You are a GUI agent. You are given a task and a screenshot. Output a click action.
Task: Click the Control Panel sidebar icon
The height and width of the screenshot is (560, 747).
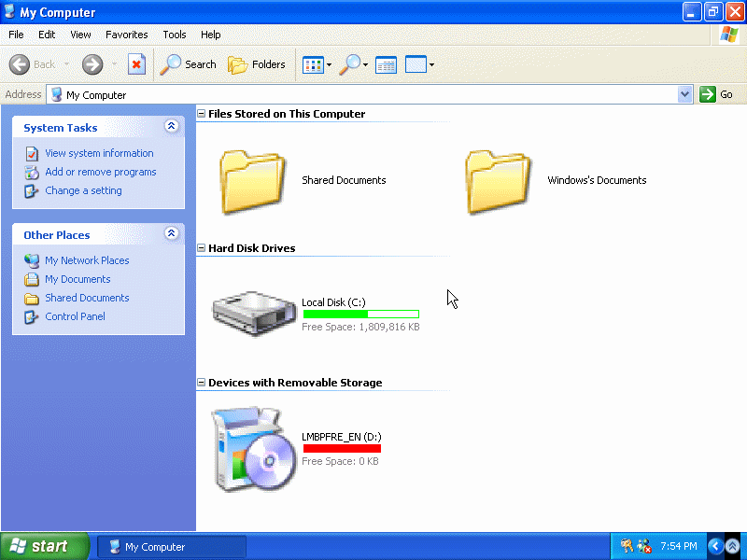click(32, 316)
